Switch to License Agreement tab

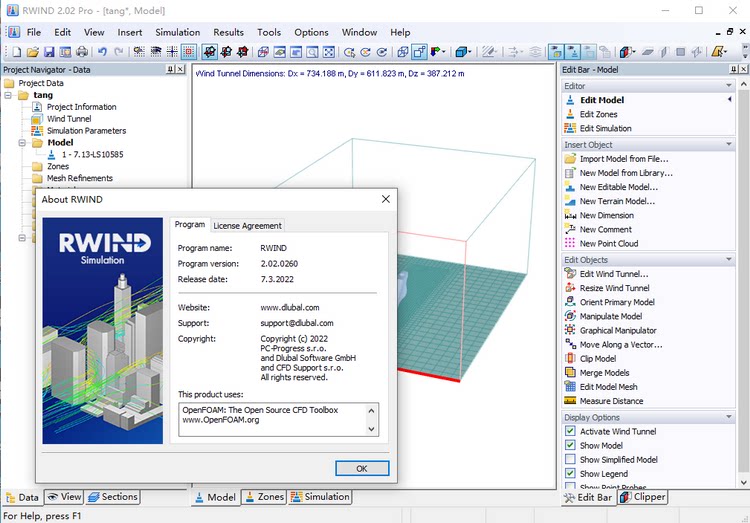pos(247,225)
